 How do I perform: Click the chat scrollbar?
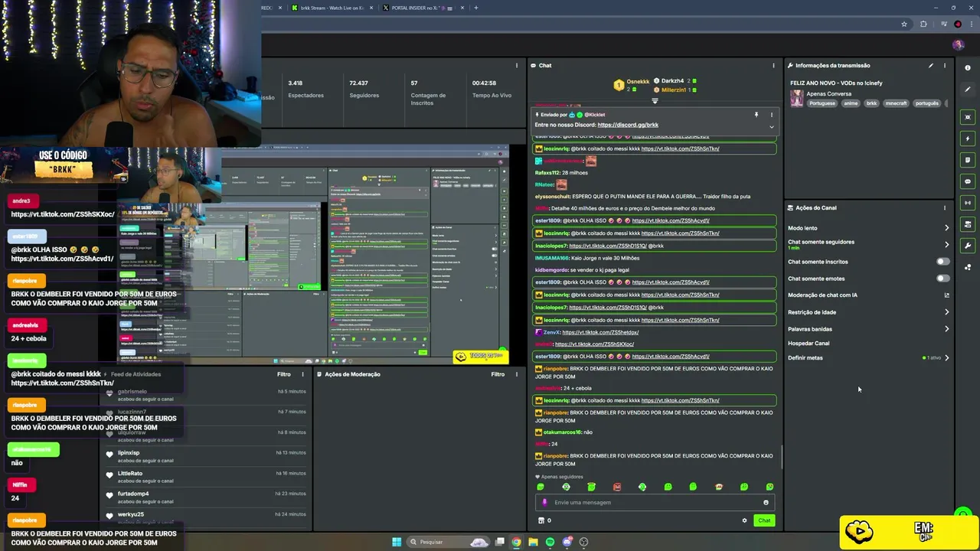click(x=782, y=456)
